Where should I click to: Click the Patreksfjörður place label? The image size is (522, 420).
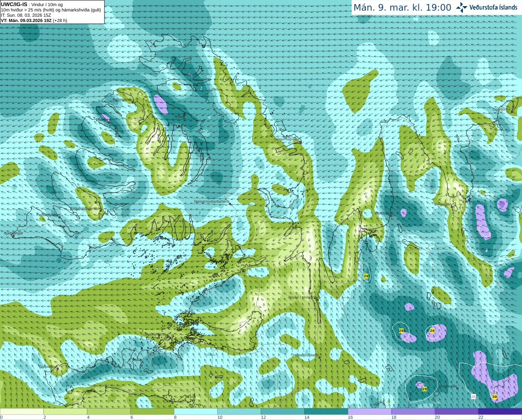(x=48, y=214)
